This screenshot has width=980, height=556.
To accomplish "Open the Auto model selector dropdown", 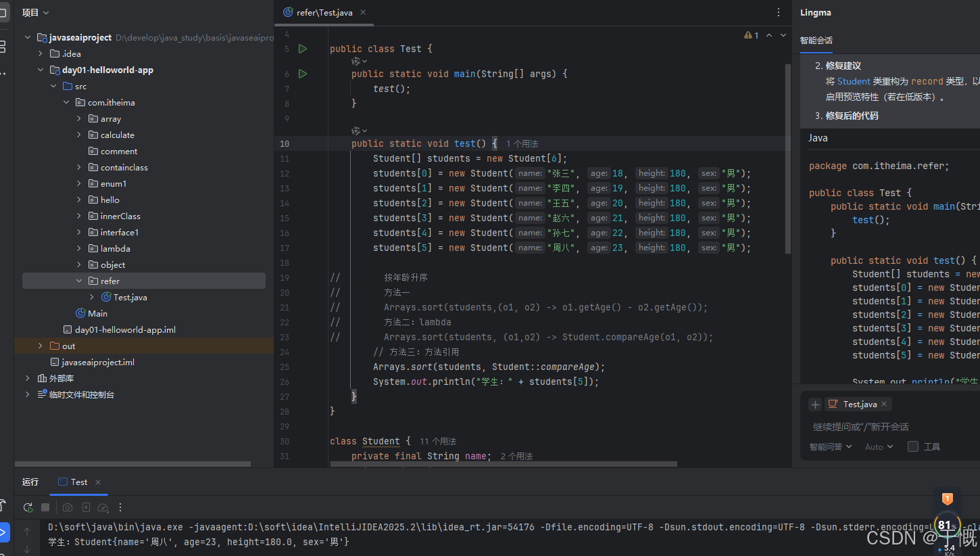I will pos(879,446).
